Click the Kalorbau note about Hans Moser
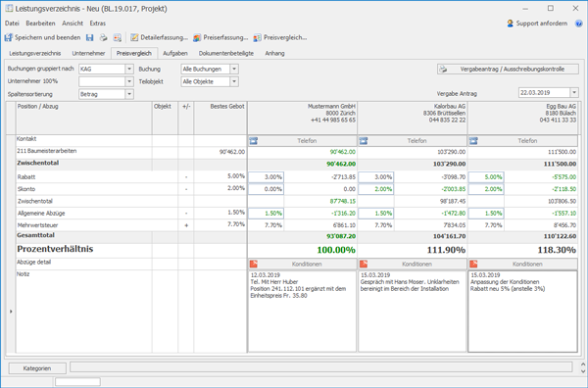This screenshot has height=388, width=588. click(x=413, y=312)
